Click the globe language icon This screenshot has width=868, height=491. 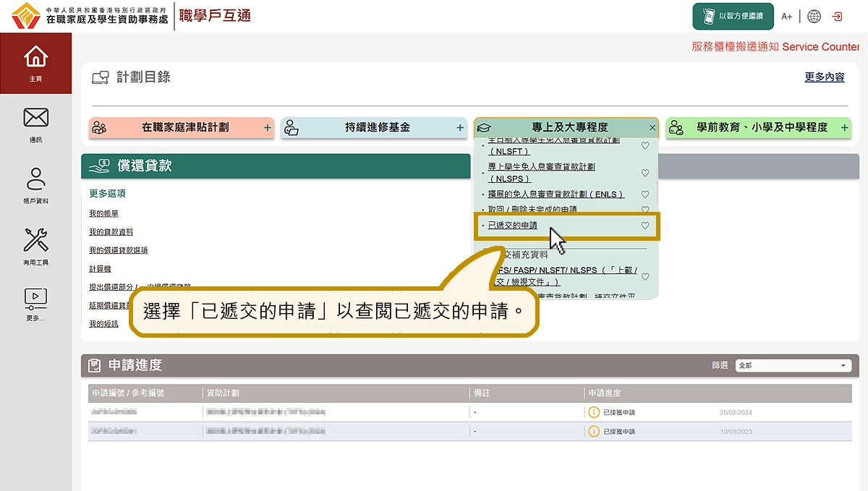pos(814,17)
